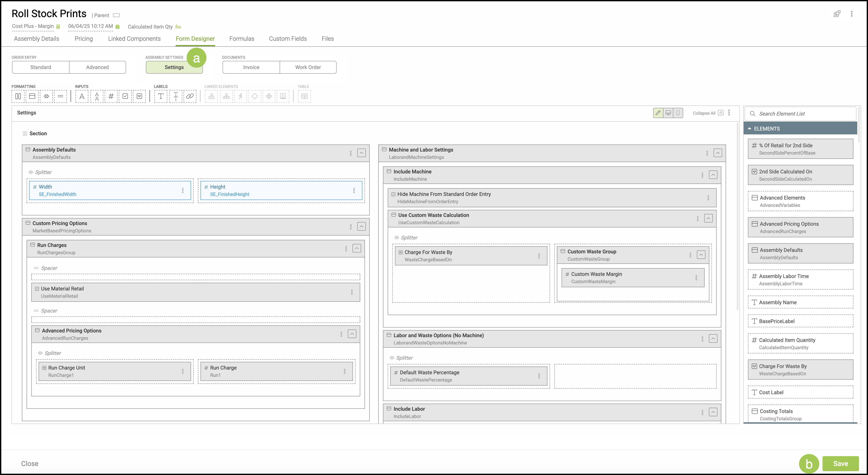The height and width of the screenshot is (475, 868).
Task: Switch to Linked Components tab
Action: (134, 39)
